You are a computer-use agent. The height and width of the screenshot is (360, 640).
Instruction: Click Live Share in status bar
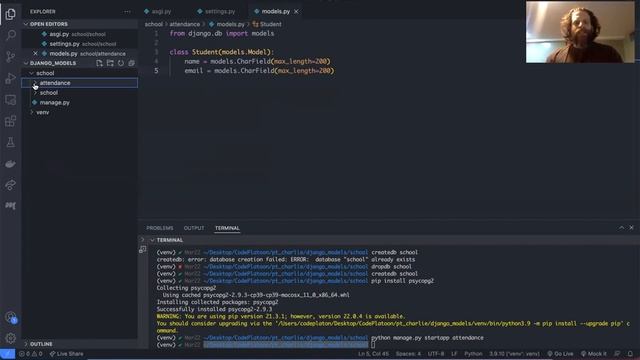click(x=66, y=354)
